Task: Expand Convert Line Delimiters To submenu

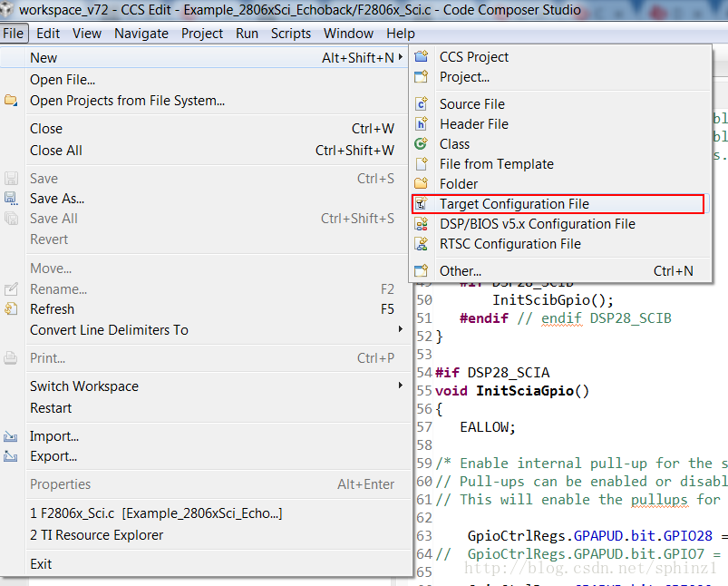Action: click(400, 329)
